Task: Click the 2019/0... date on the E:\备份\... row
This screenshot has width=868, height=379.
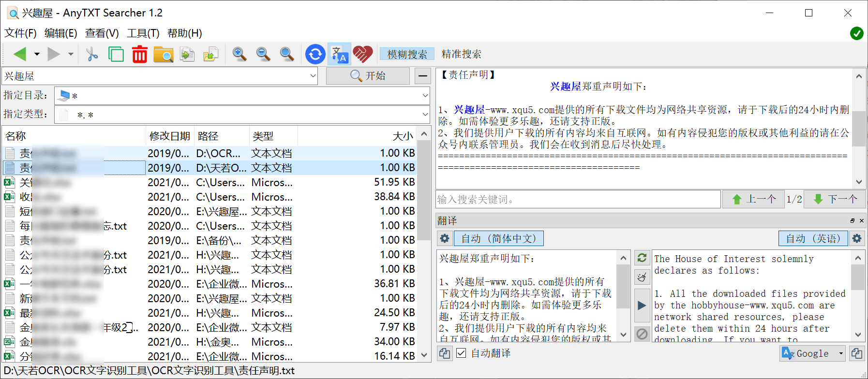Action: 168,240
